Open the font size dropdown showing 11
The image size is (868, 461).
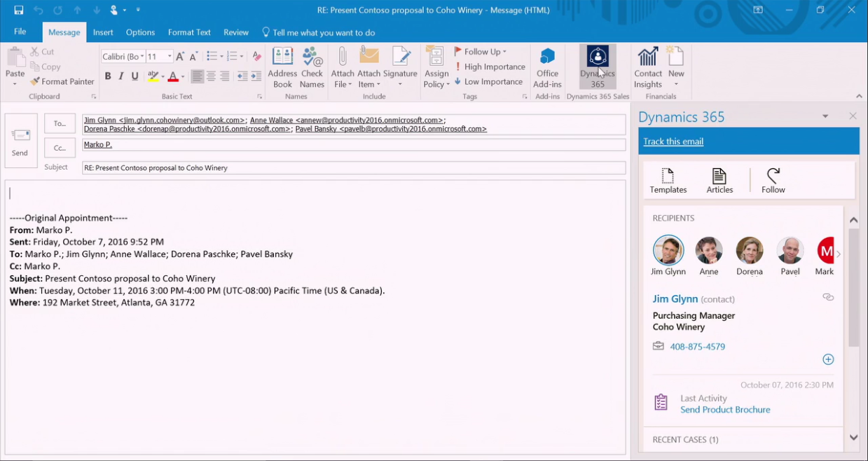(170, 56)
